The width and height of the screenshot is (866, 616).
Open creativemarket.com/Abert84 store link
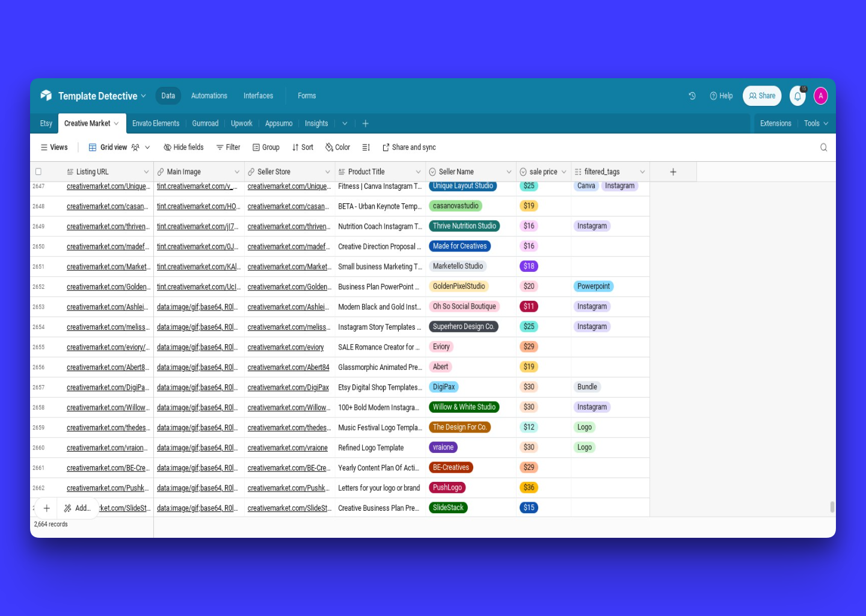pos(289,367)
